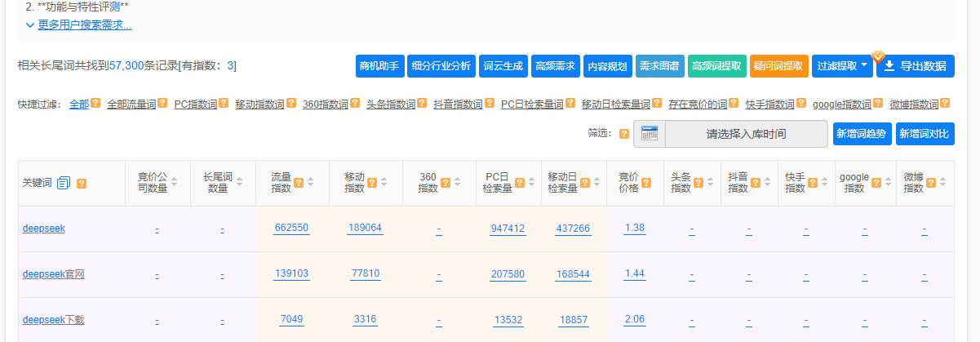Open help icon beside 移动指数词 filter
The height and width of the screenshot is (342, 980).
[290, 104]
